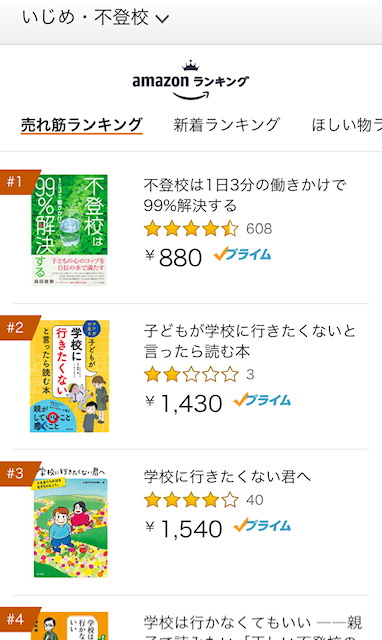Screen dimensions: 382x640
Task: Open title 子どもが学校に行きたくないと言ったら読む本
Action: (x=250, y=341)
